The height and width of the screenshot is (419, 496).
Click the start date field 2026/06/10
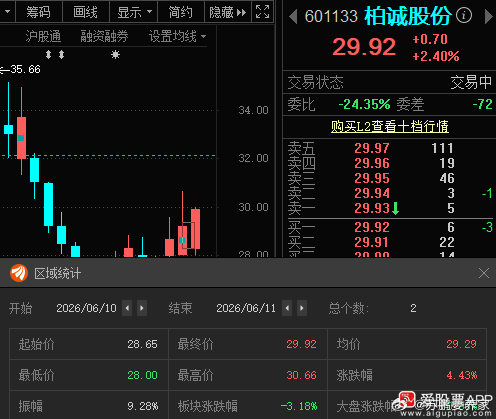pos(86,308)
